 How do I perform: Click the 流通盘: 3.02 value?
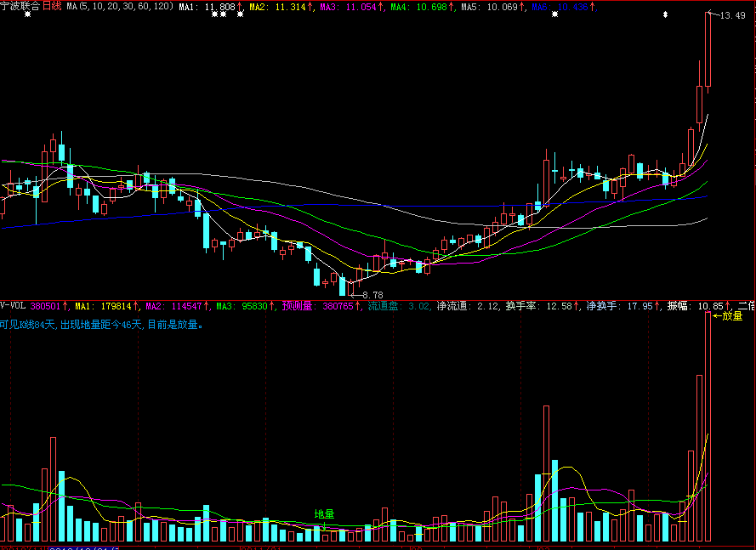tap(399, 306)
